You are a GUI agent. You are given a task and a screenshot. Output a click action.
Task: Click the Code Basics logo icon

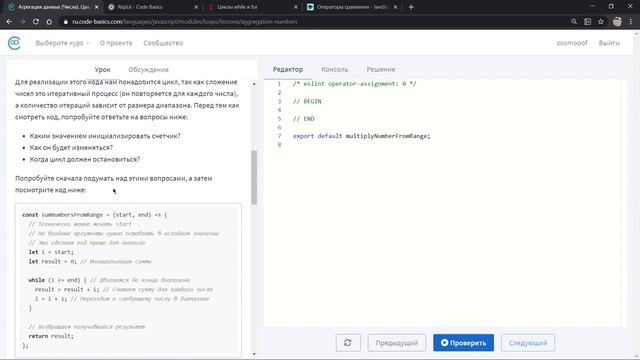coord(14,43)
